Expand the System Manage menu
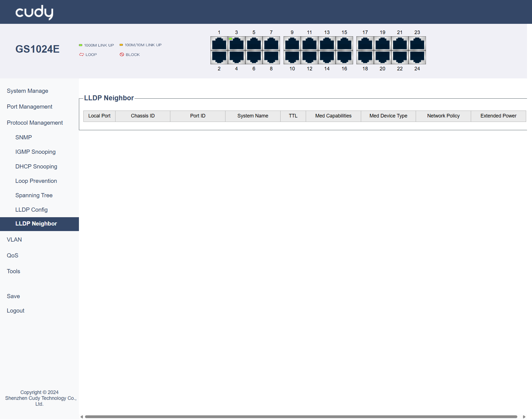 [x=27, y=91]
